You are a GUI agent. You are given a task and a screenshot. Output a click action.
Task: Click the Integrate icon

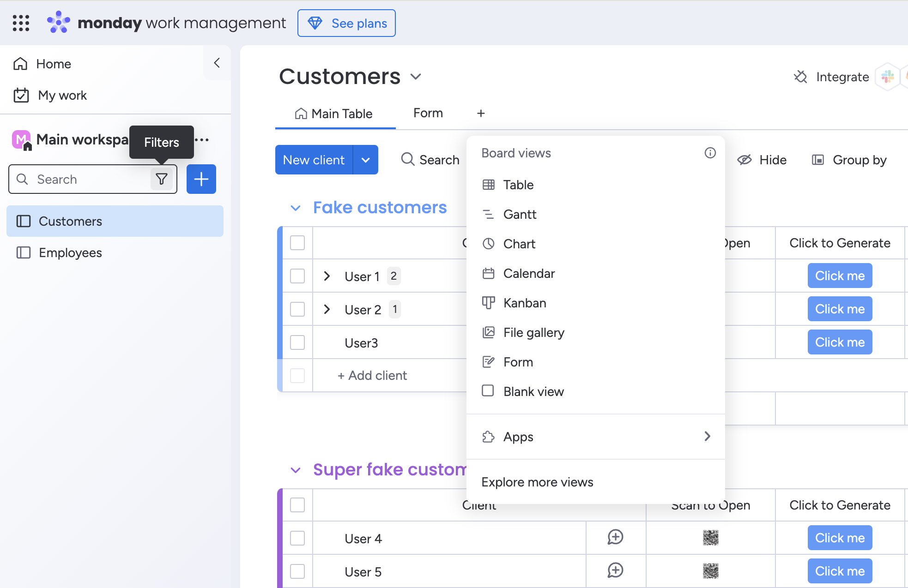(801, 77)
